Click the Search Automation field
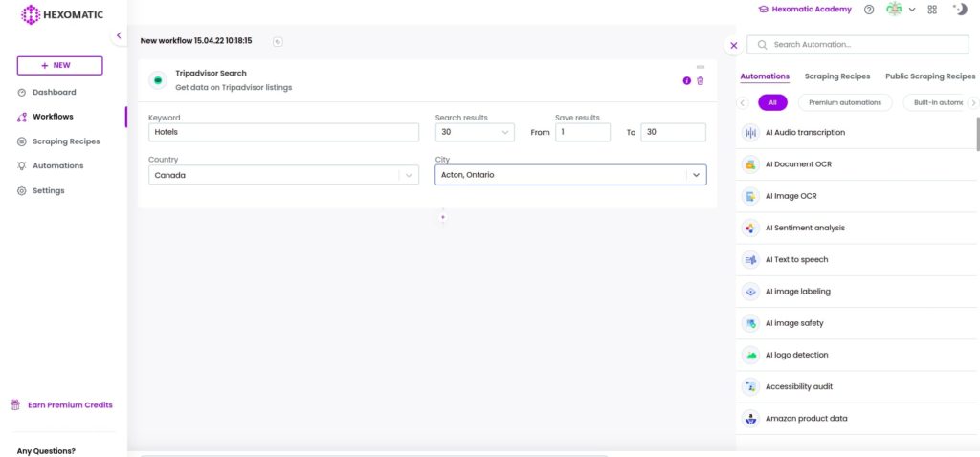 pos(858,45)
